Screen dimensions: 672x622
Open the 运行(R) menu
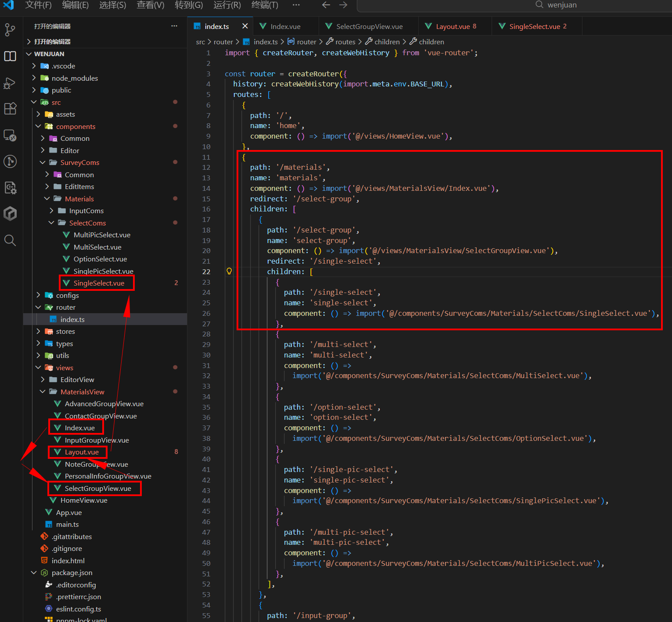[227, 5]
